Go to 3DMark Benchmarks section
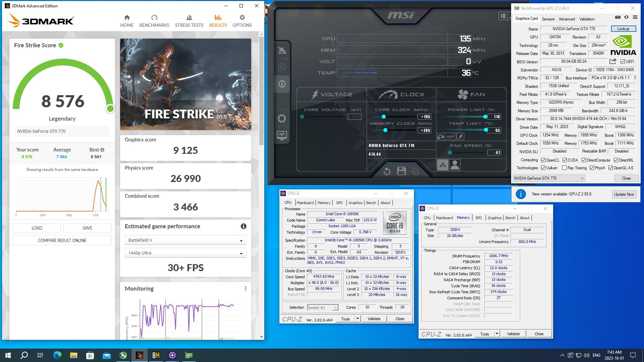The width and height of the screenshot is (644, 362). coord(154,21)
